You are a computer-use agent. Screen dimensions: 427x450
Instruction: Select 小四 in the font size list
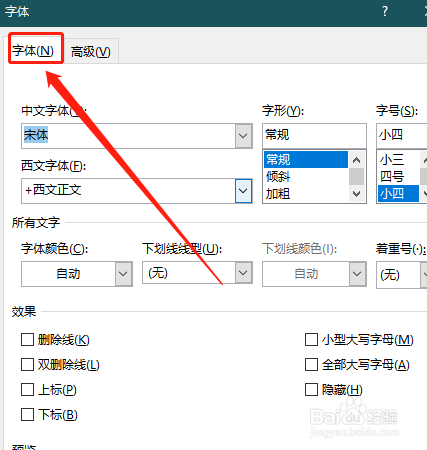pyautogui.click(x=398, y=193)
